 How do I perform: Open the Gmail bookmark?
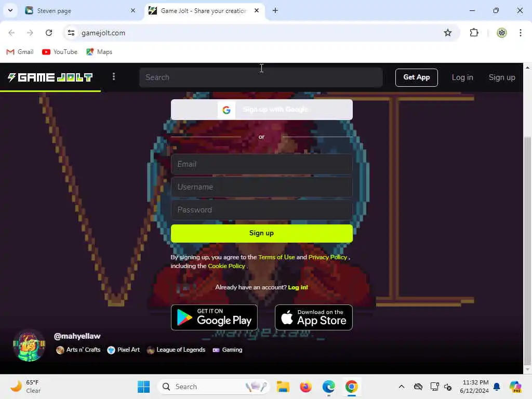(x=20, y=52)
